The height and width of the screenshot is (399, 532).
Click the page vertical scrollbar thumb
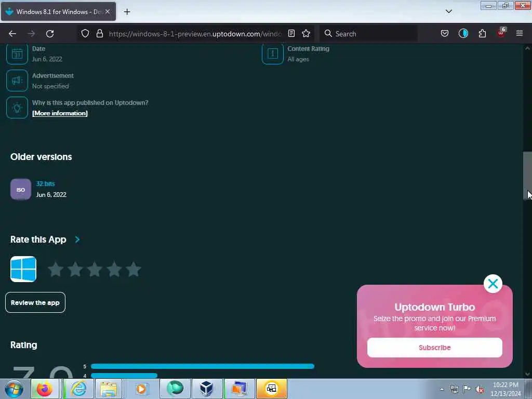(x=527, y=176)
